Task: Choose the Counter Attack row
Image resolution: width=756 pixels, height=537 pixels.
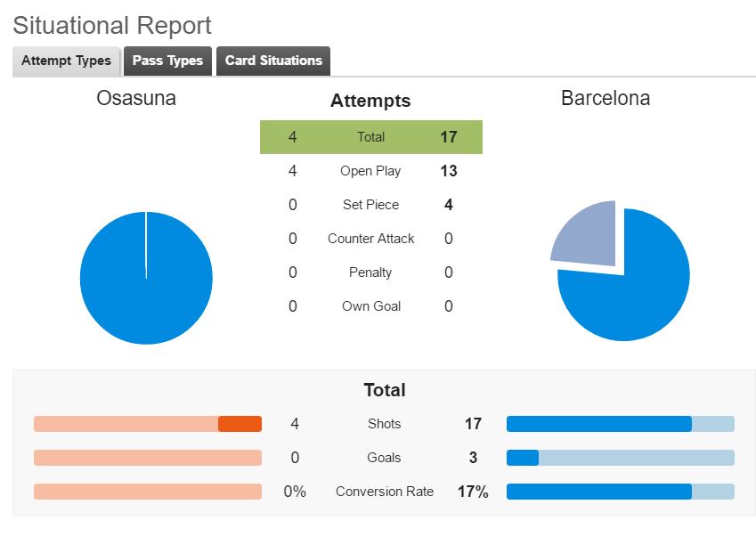Action: (x=370, y=238)
